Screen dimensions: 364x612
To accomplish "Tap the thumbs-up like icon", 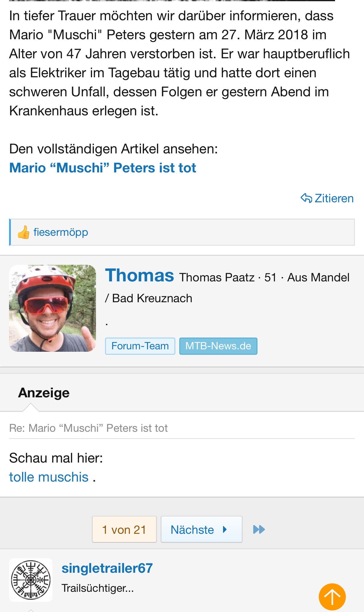I will coord(24,232).
